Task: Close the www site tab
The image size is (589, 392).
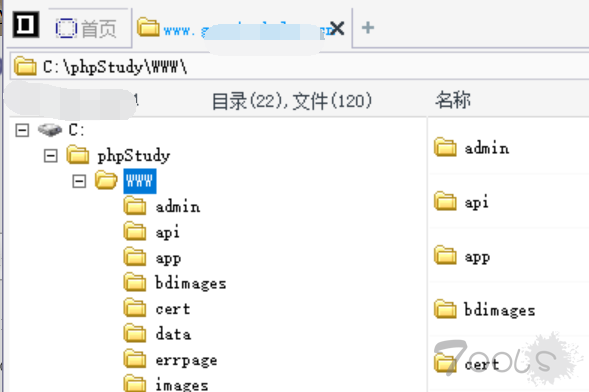Action: (x=337, y=28)
